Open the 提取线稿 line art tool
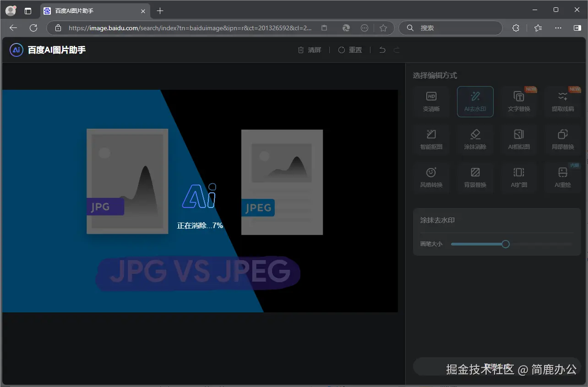Screen dimensions: 588x387 point(563,102)
